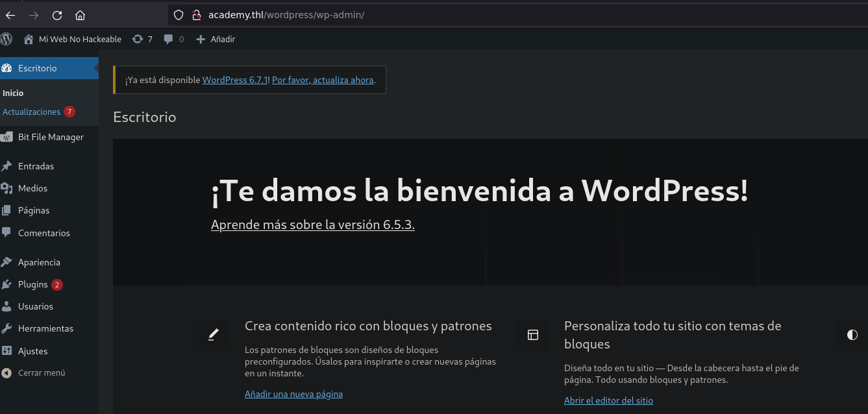This screenshot has height=414, width=868.
Task: Open Bit File Manager in sidebar
Action: pyautogui.click(x=51, y=137)
